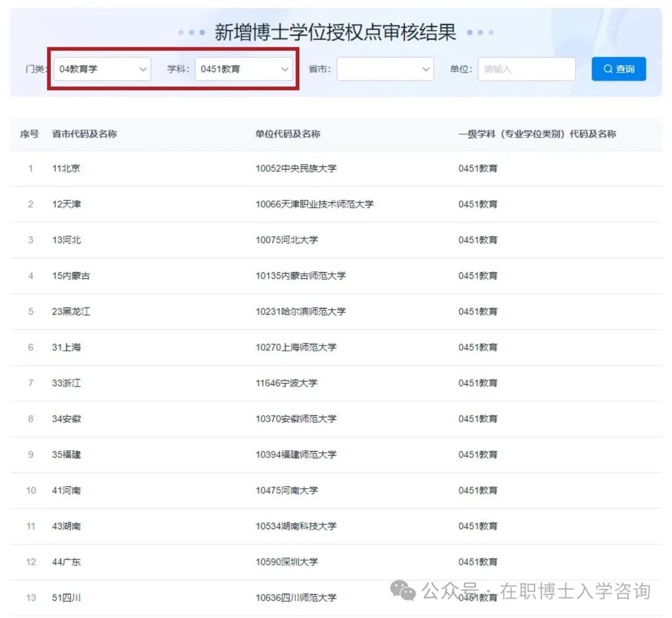Click the 41河南 province cell
The image size is (672, 618).
(x=66, y=491)
